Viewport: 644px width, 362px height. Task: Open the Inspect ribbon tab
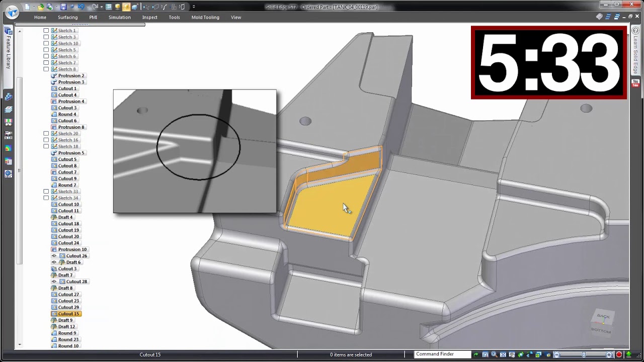point(150,17)
